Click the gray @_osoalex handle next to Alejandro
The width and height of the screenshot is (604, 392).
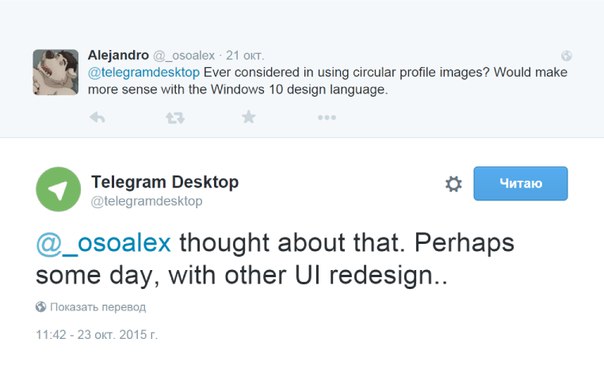(x=184, y=56)
